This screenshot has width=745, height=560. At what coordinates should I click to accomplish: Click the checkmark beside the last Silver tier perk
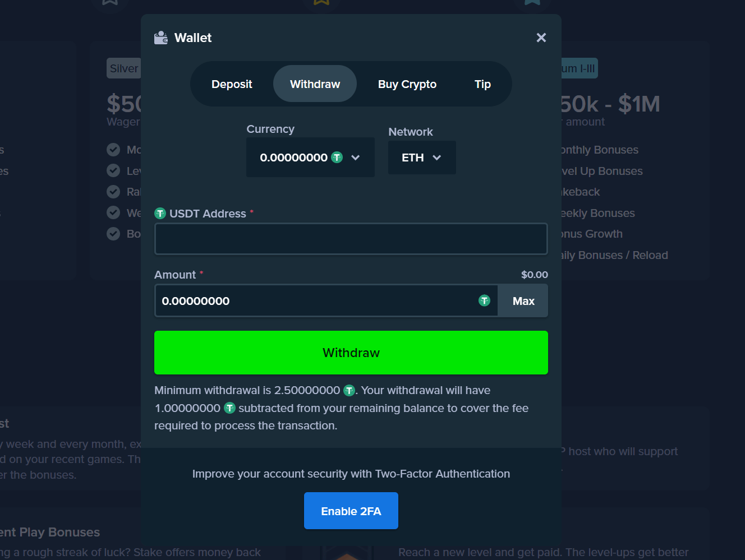[x=114, y=234]
